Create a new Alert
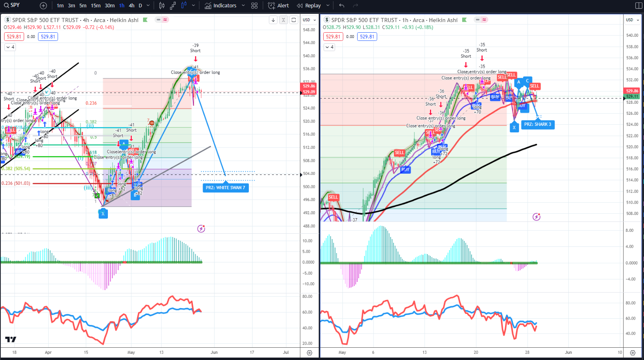The image size is (644, 360). [278, 6]
